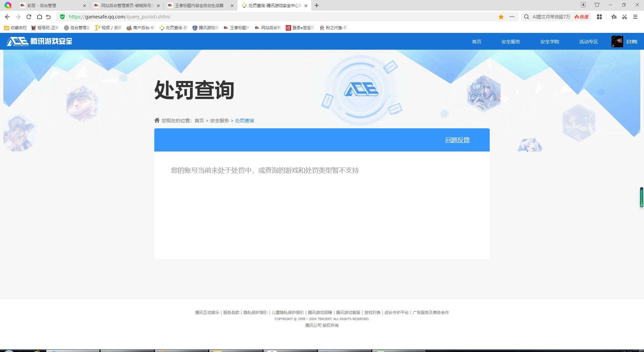Image resolution: width=644 pixels, height=352 pixels.
Task: Click the green site security shield
Action: point(62,17)
